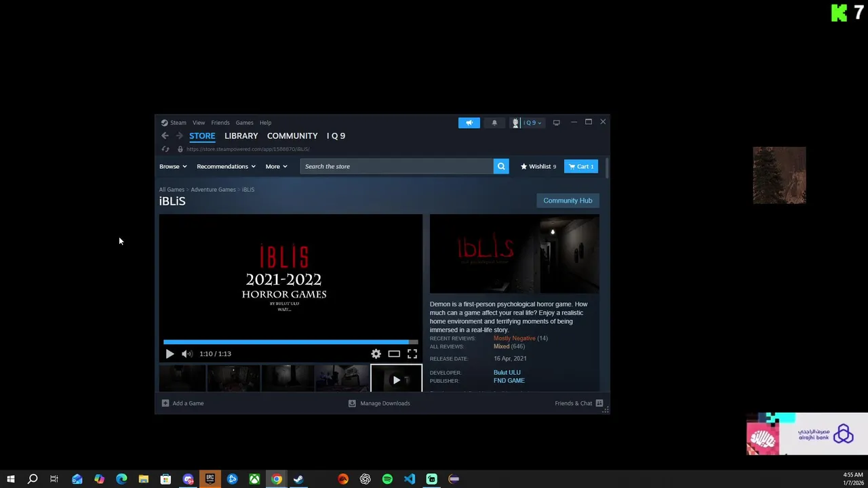Switch trailer to theater mode icon

[x=394, y=354]
